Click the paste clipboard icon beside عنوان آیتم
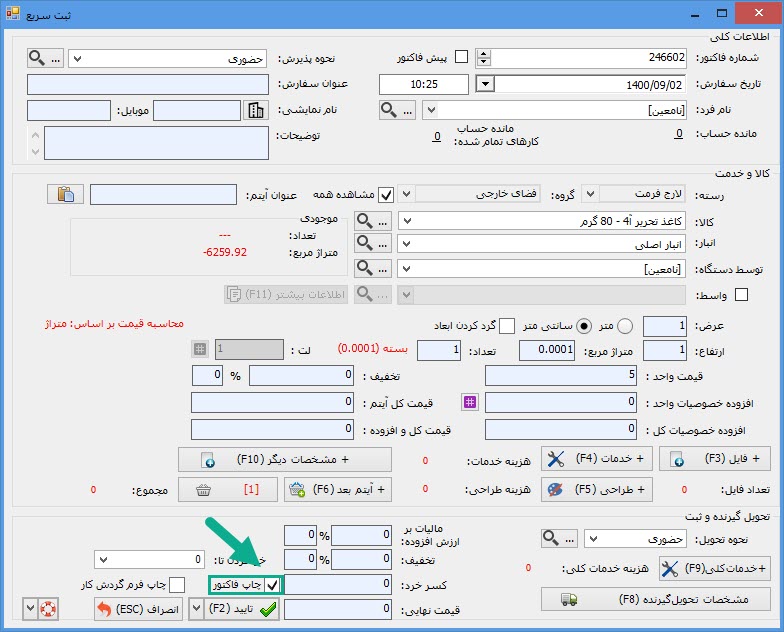The width and height of the screenshot is (784, 632). [65, 194]
